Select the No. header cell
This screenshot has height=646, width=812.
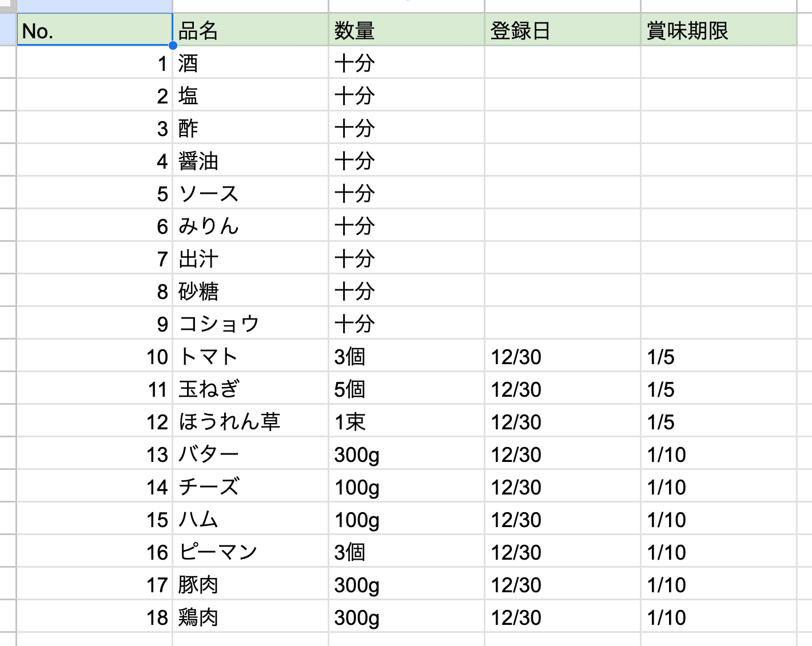tap(94, 30)
